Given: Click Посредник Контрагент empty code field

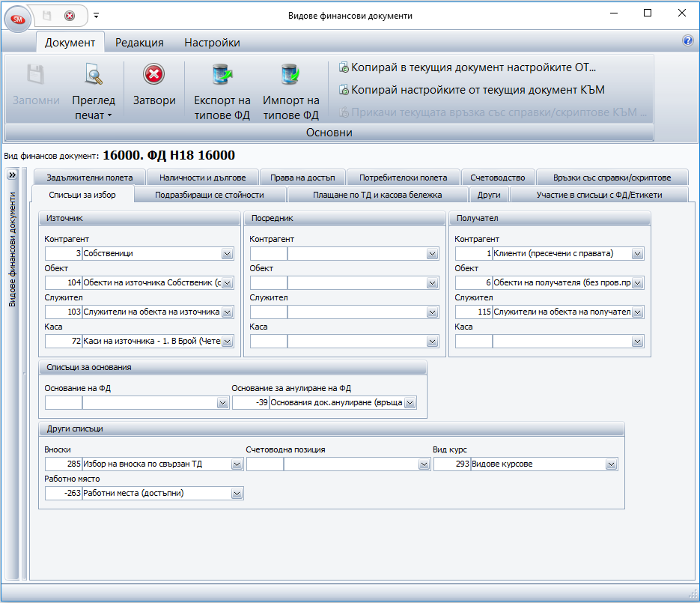Looking at the screenshot, I should click(268, 254).
